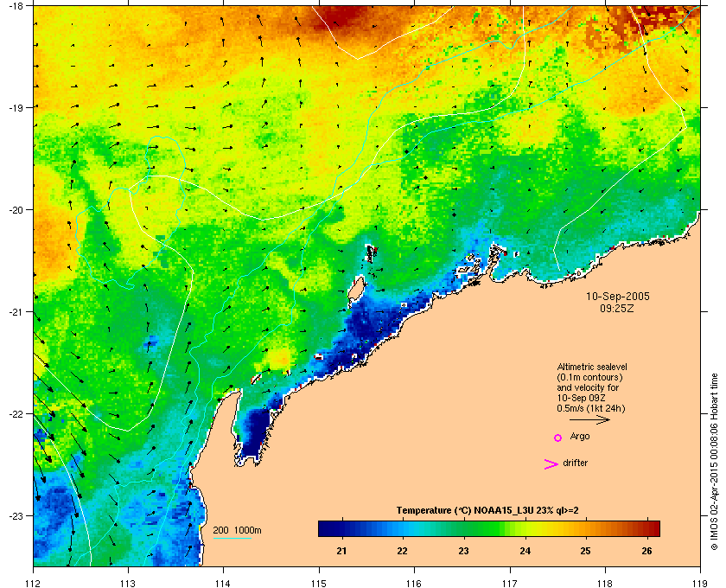Click the colorbar tick label 22
Viewport: 726px width, 588px height.
click(403, 551)
